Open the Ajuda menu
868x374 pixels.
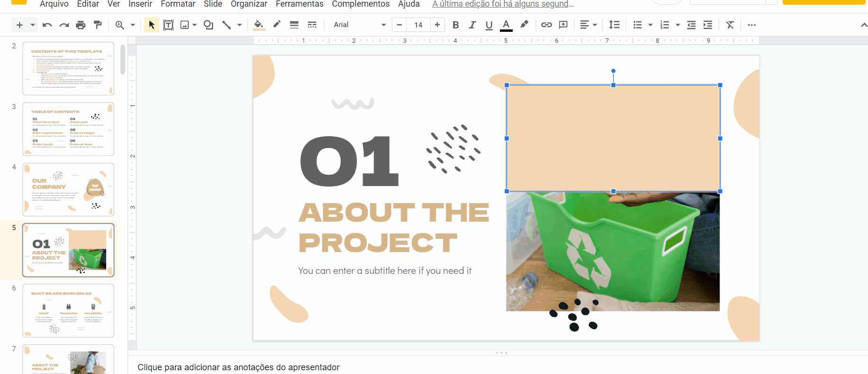pos(409,4)
